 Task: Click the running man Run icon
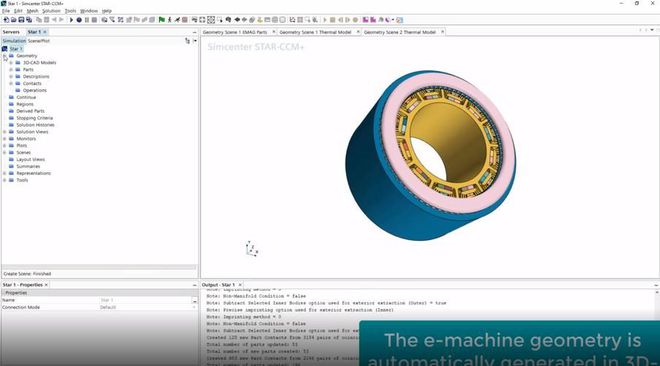point(170,20)
